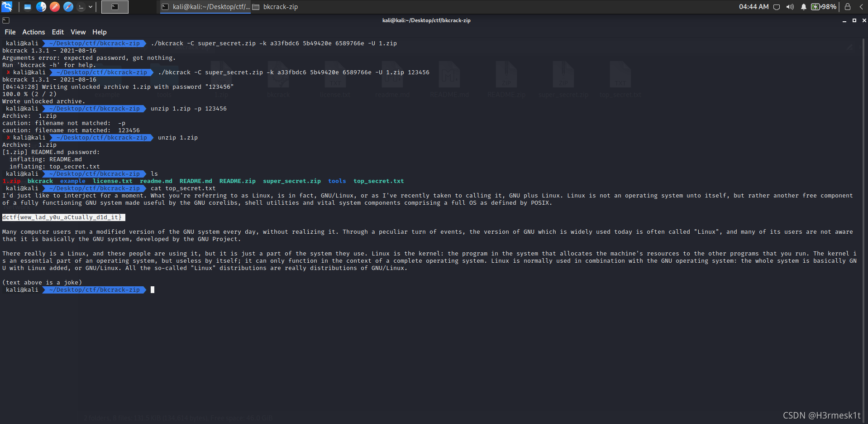
Task: Click the last prompt's cursor block
Action: [x=153, y=290]
